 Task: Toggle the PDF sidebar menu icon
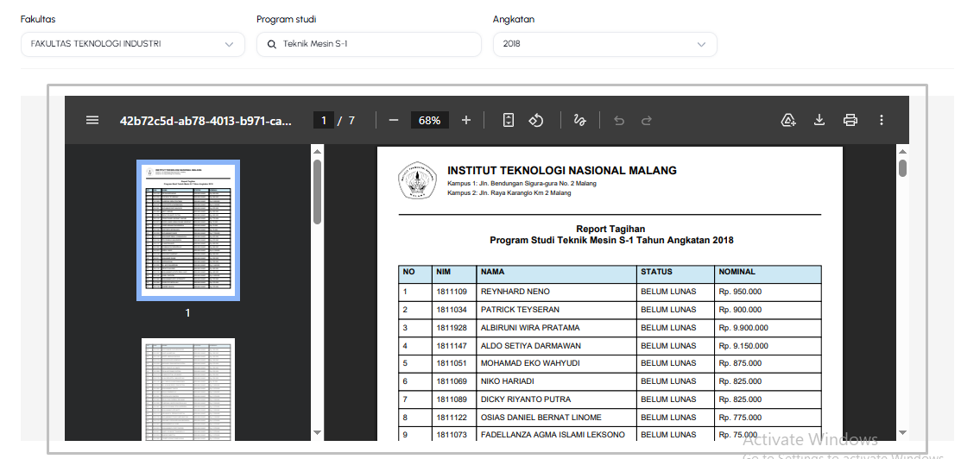pos(92,120)
